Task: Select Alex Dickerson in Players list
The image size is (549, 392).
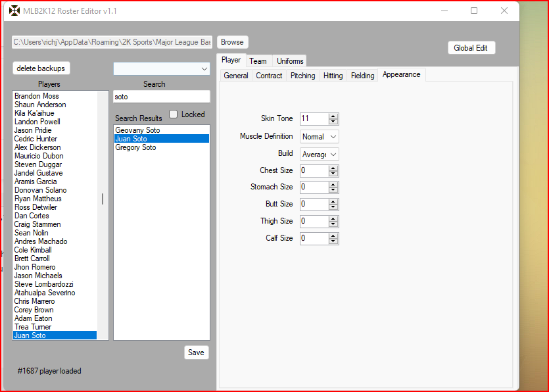Action: pyautogui.click(x=55, y=147)
